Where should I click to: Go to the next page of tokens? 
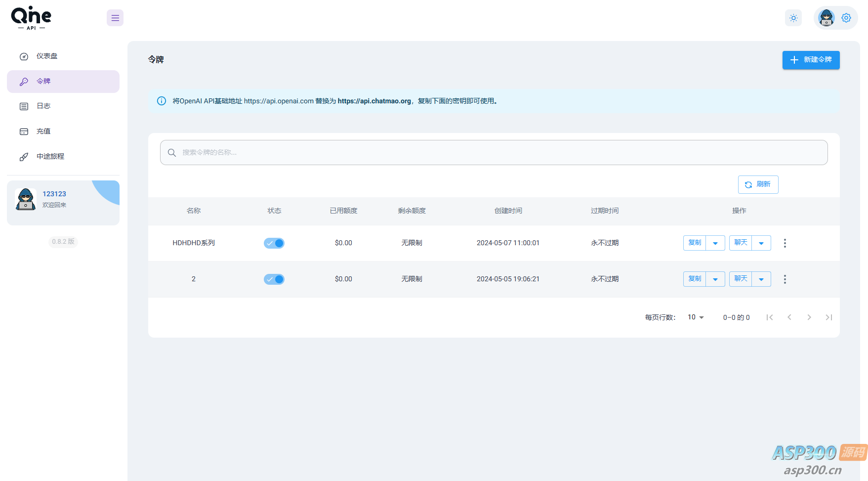(x=809, y=317)
